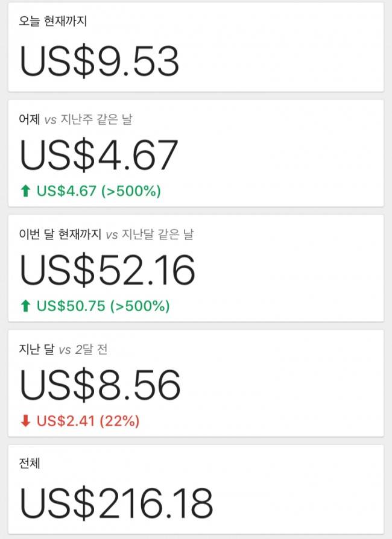Select the US$52.16 month-to-date amount
Screen dimensions: 392x539
tap(108, 269)
